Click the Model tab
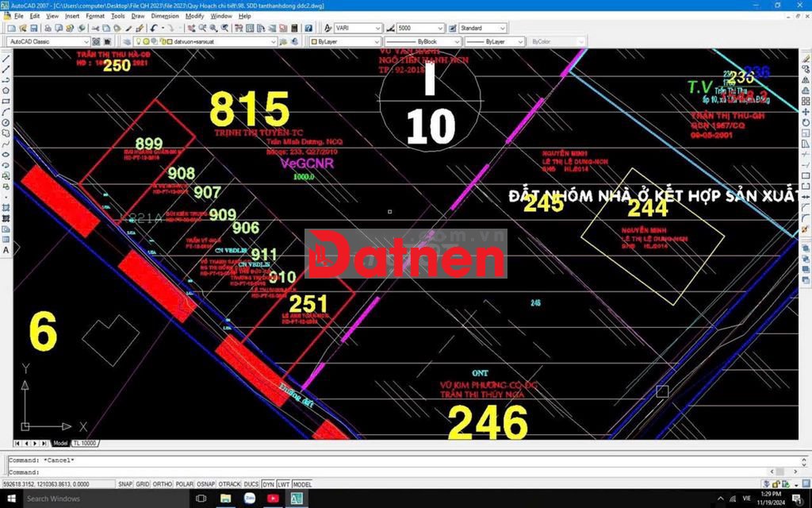812x508 pixels. click(x=60, y=443)
